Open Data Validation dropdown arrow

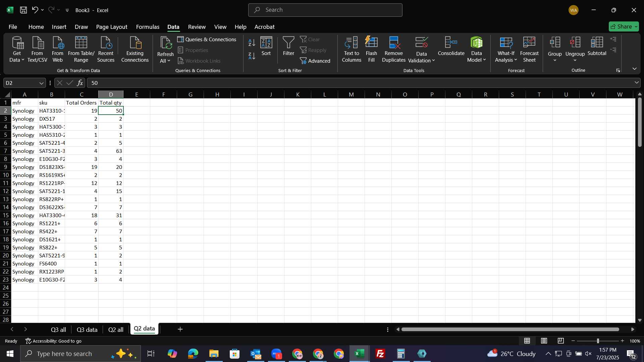[433, 61]
